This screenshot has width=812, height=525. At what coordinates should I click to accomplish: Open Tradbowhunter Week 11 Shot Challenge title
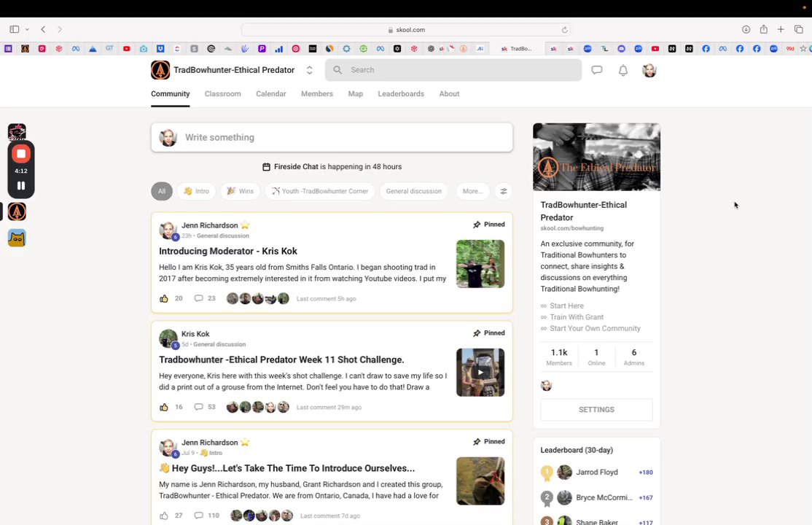click(x=281, y=359)
